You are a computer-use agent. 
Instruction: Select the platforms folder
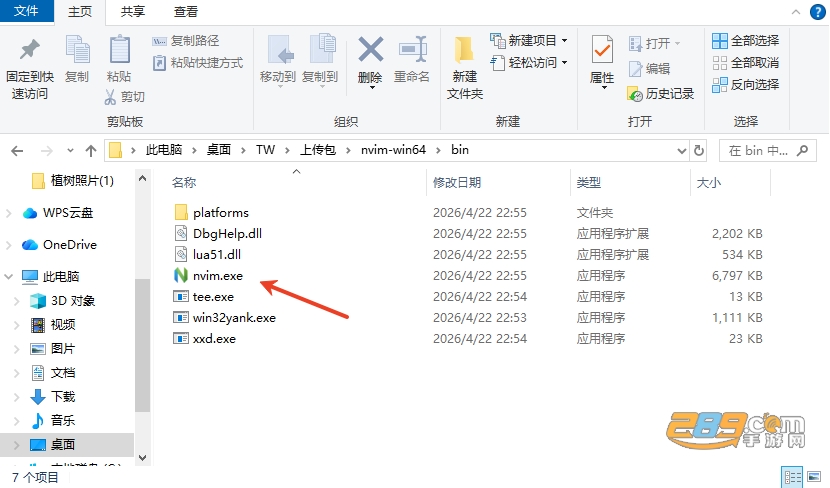(211, 213)
